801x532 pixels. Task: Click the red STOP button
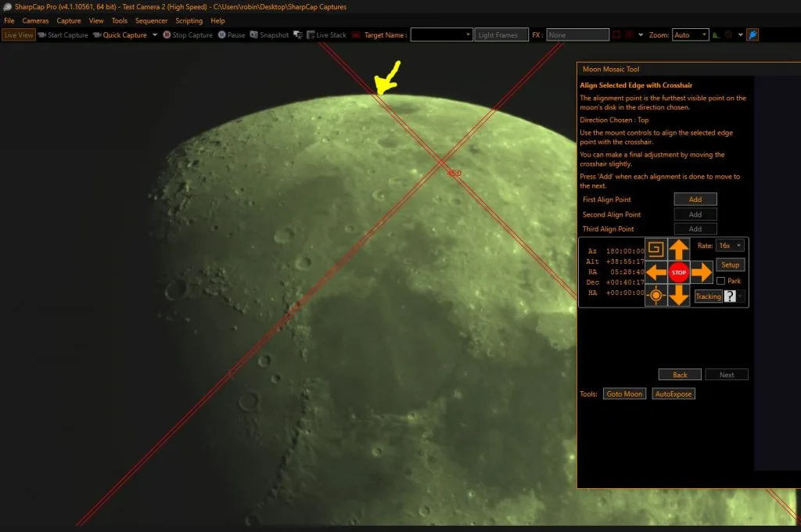679,272
